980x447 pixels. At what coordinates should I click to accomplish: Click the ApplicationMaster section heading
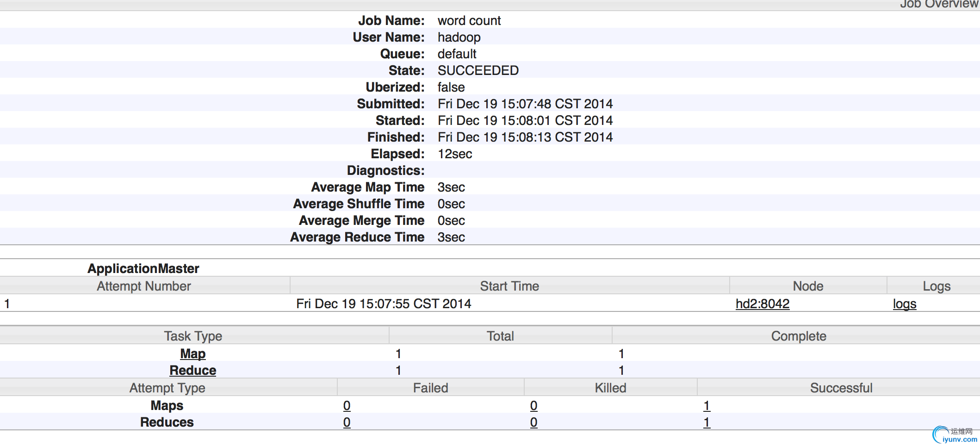(143, 269)
